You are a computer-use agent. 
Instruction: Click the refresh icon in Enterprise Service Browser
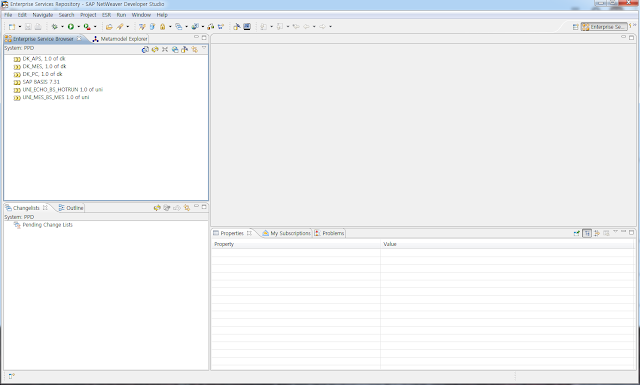[x=155, y=49]
